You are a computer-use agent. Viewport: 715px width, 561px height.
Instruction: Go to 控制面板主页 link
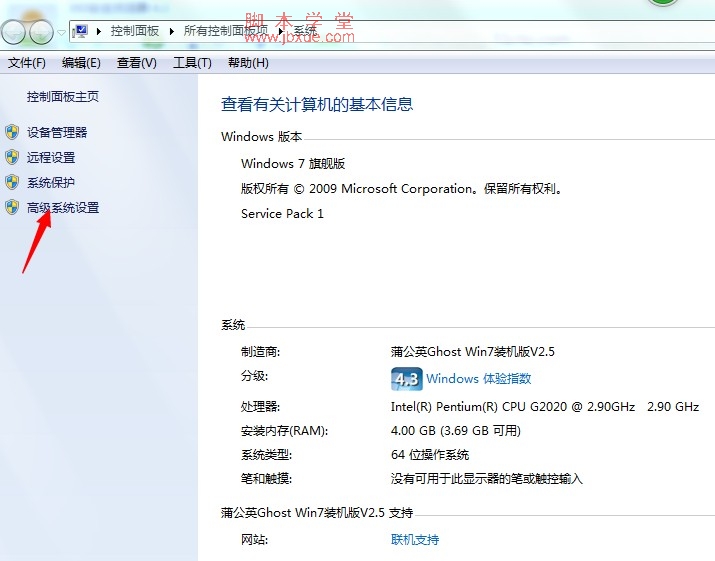62,96
